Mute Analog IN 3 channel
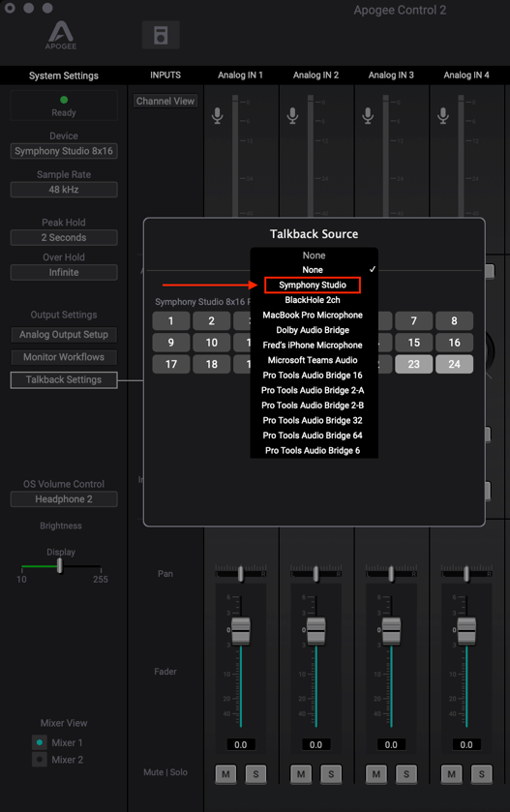 pyautogui.click(x=376, y=774)
